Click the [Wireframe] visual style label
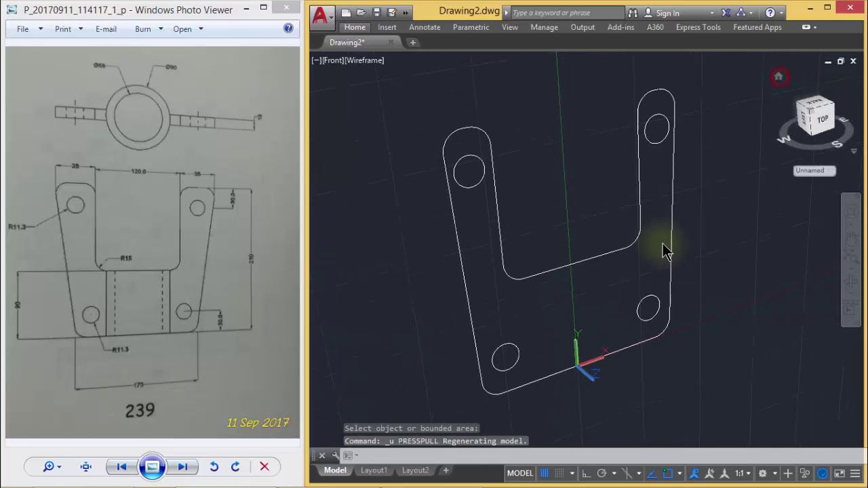 (365, 60)
